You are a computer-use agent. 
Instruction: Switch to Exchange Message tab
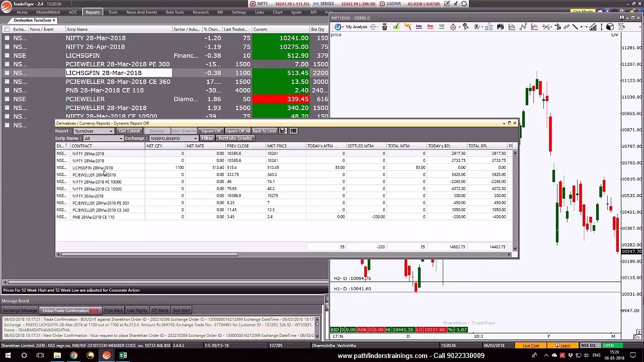pyautogui.click(x=20, y=310)
